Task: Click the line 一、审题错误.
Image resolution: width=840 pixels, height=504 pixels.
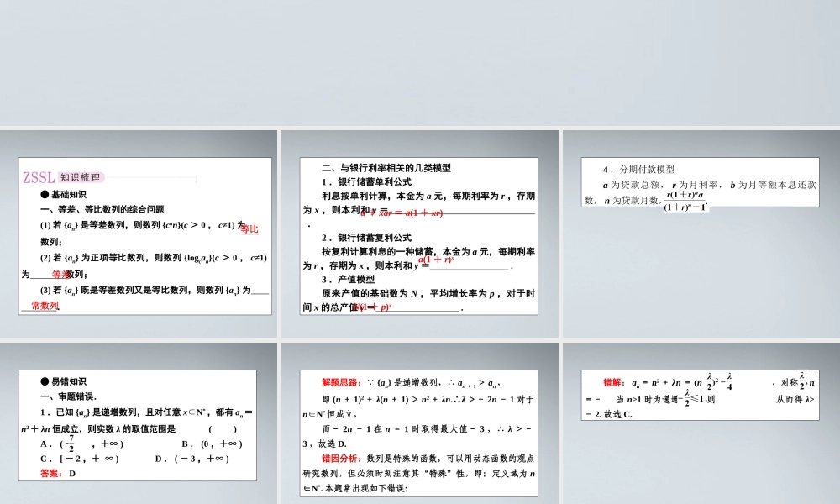Action: point(69,396)
